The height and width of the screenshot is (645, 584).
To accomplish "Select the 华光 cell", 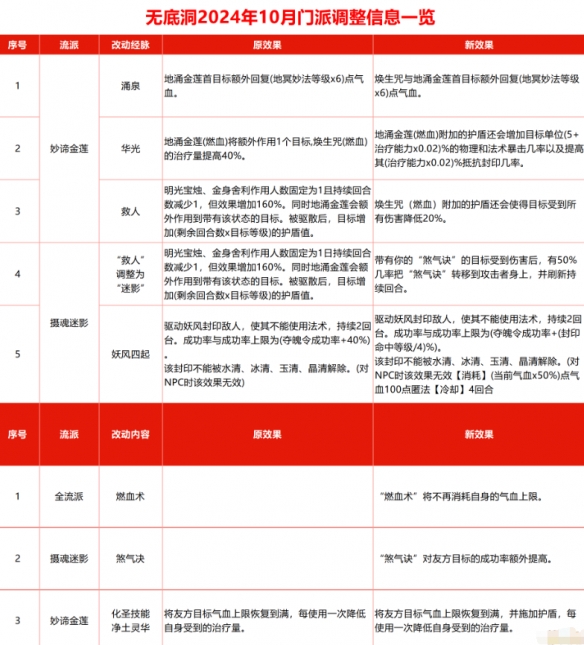I will [x=130, y=148].
